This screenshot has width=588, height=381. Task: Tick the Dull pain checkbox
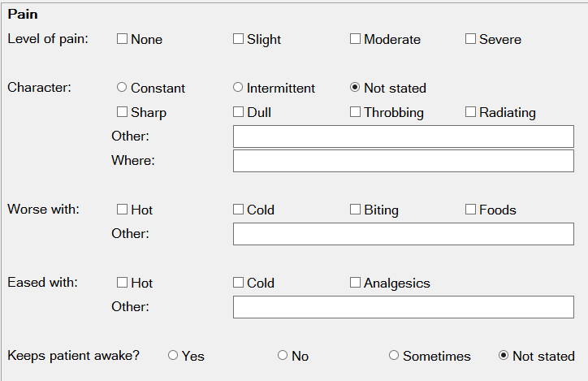(x=238, y=112)
